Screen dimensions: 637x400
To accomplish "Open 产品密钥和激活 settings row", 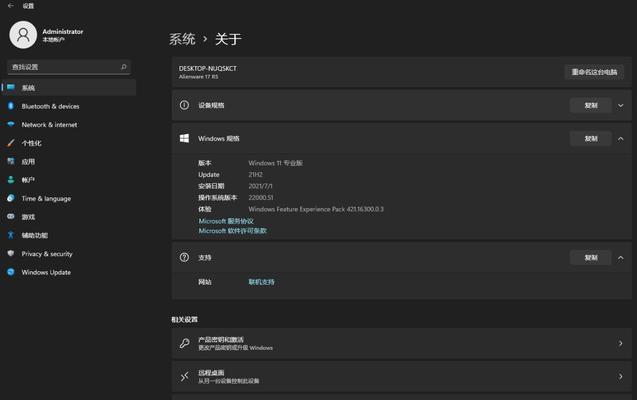I will [x=401, y=344].
